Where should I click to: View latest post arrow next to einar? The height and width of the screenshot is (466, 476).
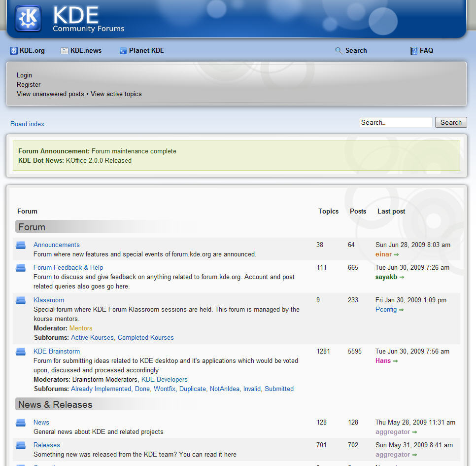pos(397,254)
